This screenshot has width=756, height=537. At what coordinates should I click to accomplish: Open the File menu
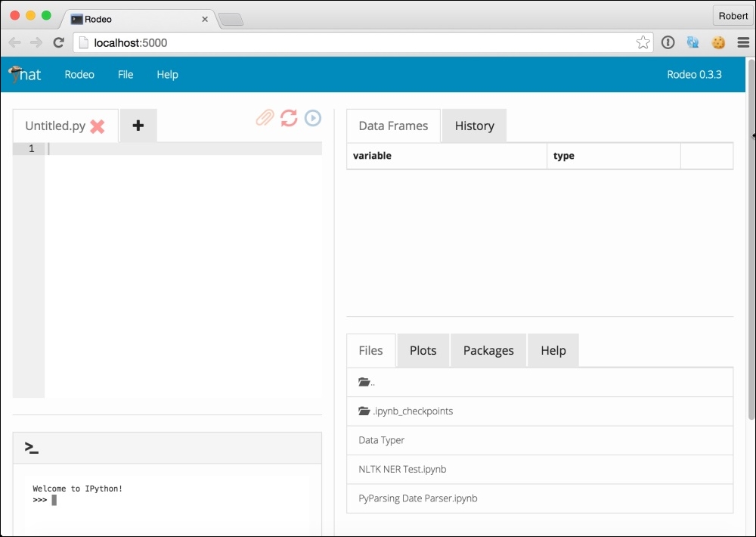(x=125, y=75)
